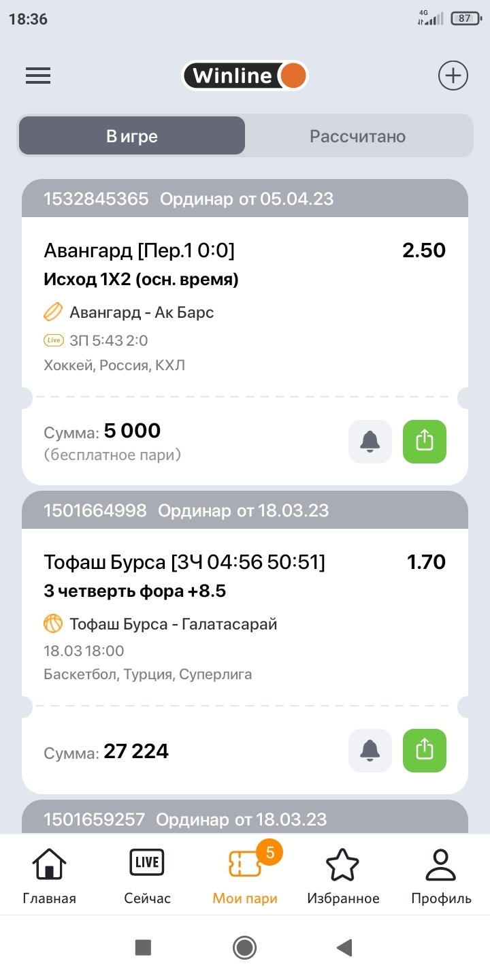
Task: Open the hamburger menu
Action: pyautogui.click(x=38, y=76)
